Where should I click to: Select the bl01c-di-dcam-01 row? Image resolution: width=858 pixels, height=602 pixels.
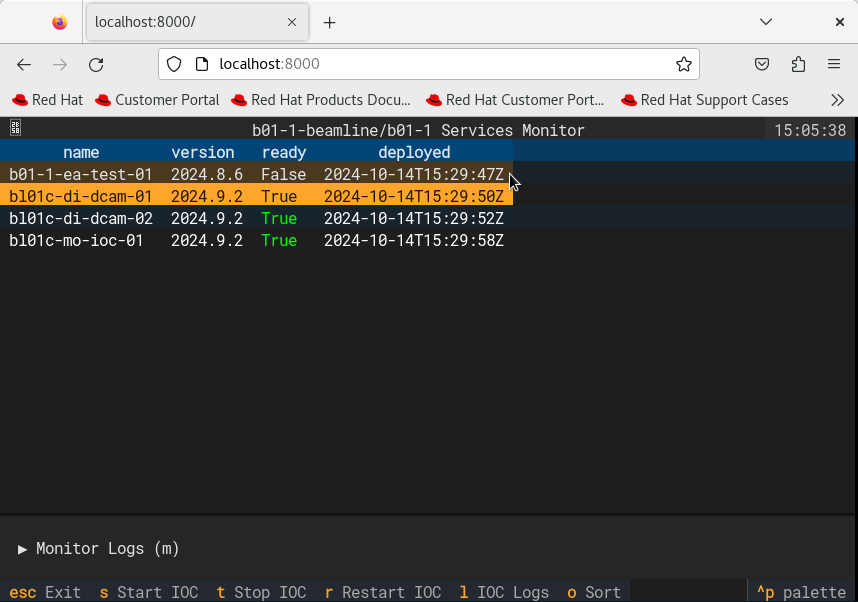257,196
